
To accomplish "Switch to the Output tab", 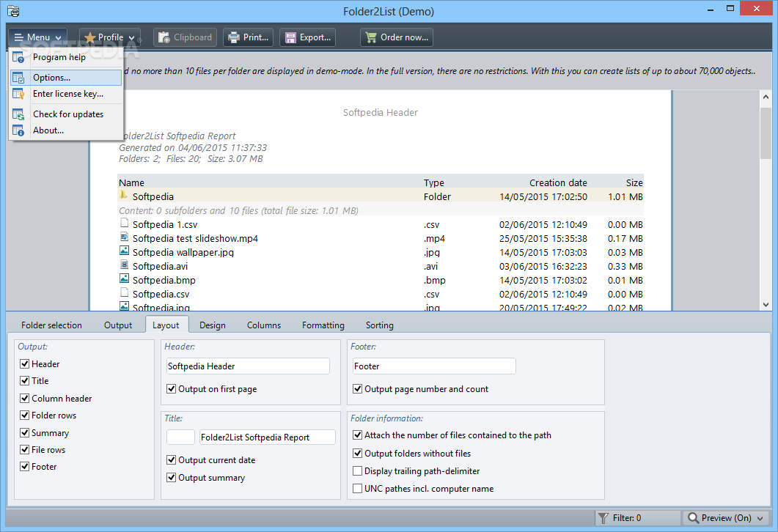I will pos(118,325).
